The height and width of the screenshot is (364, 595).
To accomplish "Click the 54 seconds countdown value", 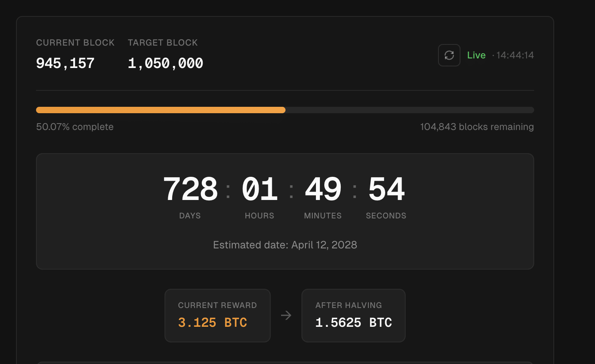I will coord(386,189).
